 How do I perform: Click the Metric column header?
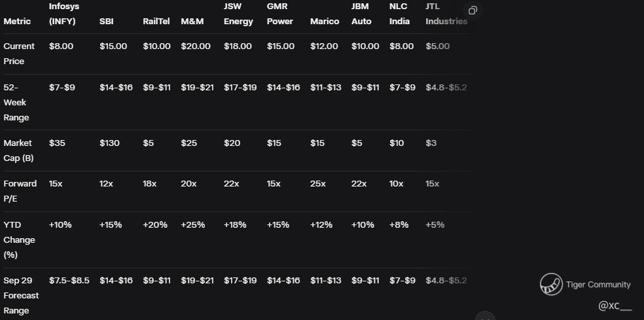pos(17,22)
